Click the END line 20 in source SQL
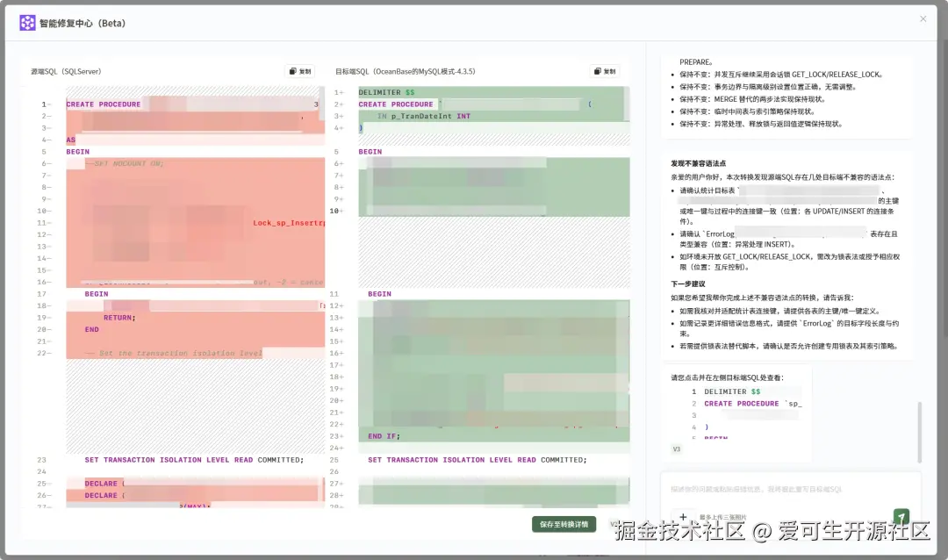This screenshot has height=560, width=948. point(91,329)
